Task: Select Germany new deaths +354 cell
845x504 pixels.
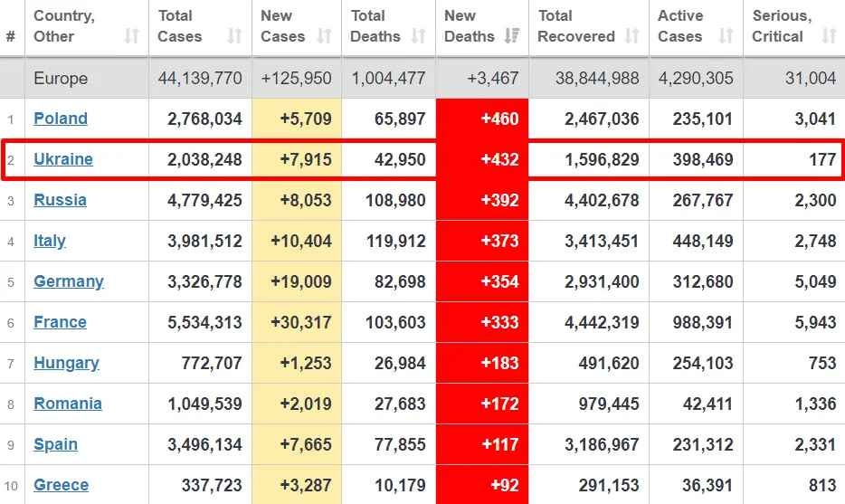Action: point(482,281)
